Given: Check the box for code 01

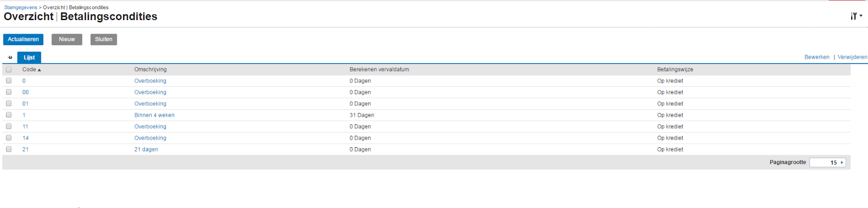Looking at the screenshot, I should [9, 103].
